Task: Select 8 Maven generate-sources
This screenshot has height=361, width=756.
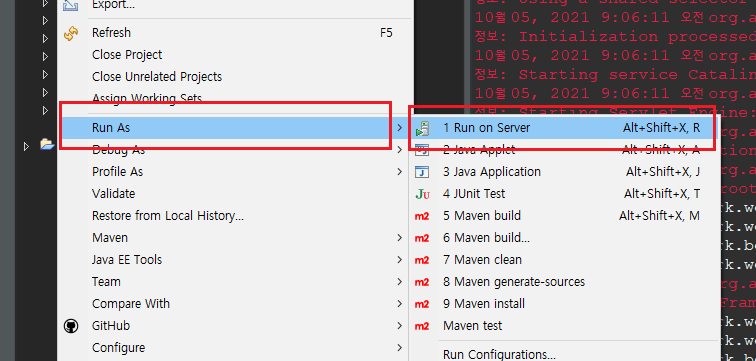Action: (x=563, y=281)
